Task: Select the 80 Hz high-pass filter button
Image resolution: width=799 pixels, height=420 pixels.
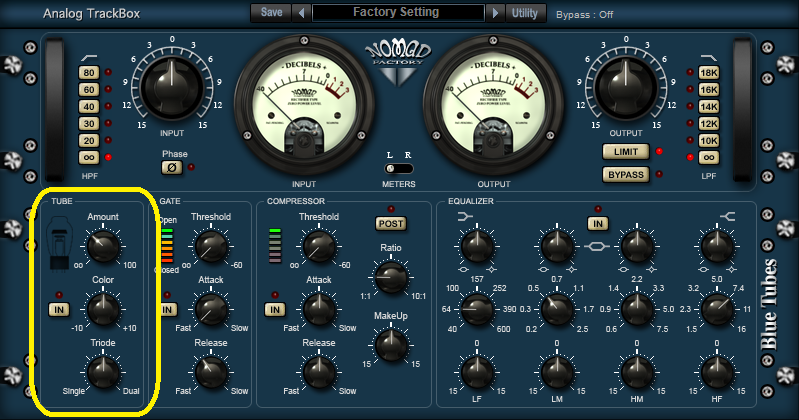Action: (89, 72)
